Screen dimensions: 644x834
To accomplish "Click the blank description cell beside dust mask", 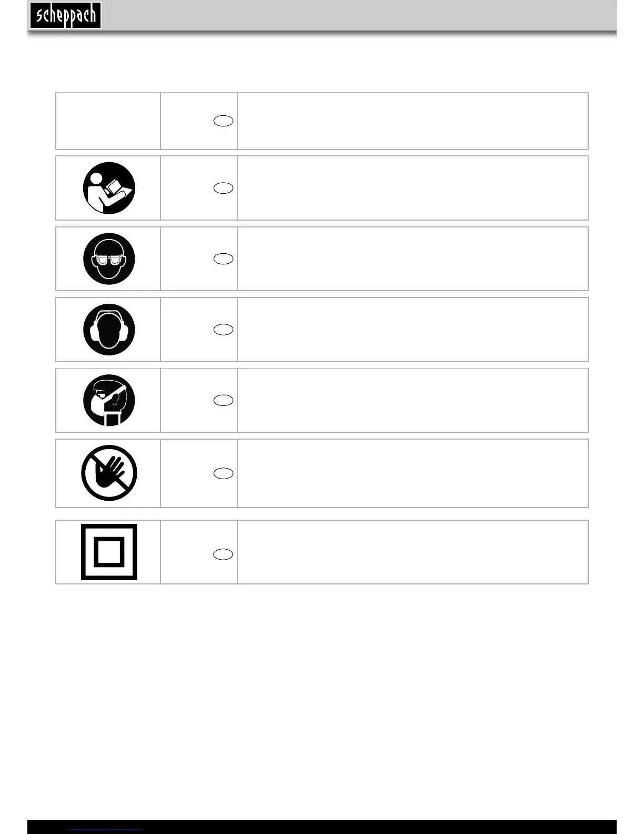I will 412,400.
